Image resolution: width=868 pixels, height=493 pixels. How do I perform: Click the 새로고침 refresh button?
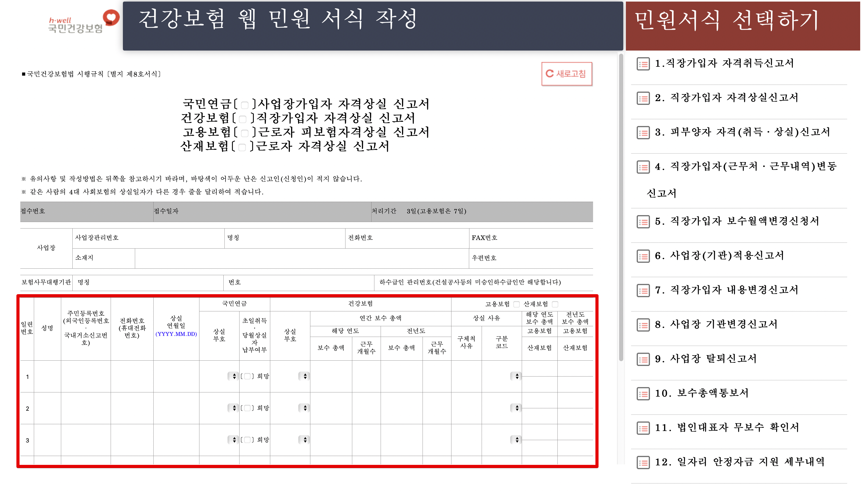coord(567,74)
